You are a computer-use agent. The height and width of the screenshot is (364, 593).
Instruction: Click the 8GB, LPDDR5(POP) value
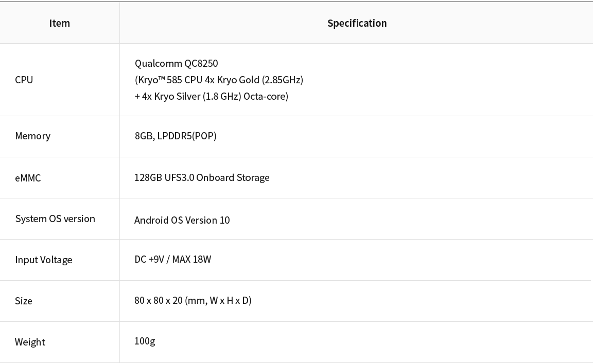tap(176, 136)
